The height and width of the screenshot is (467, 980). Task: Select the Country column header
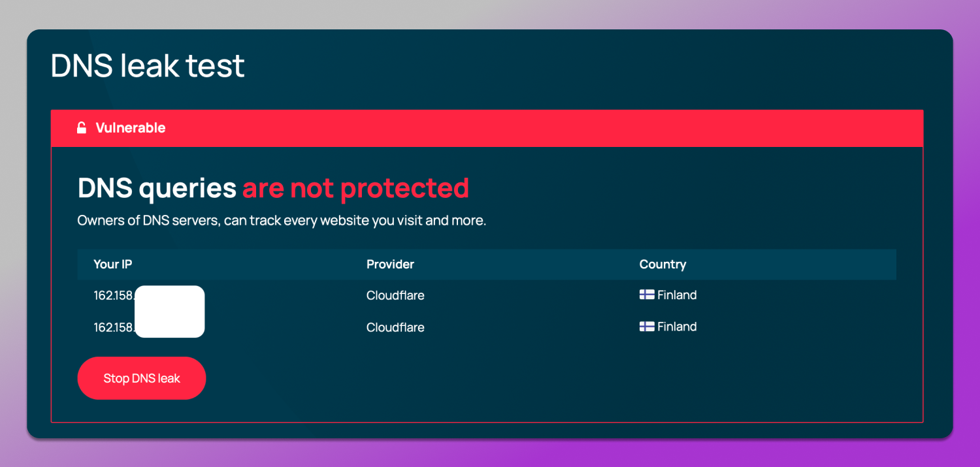[x=662, y=265]
